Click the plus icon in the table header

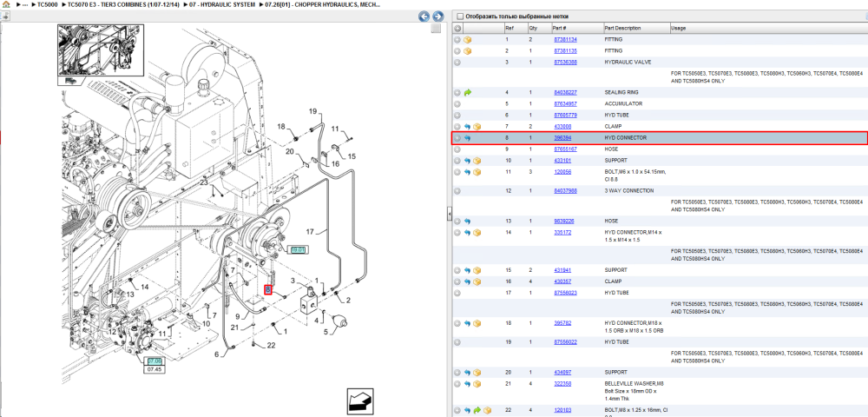pyautogui.click(x=457, y=29)
